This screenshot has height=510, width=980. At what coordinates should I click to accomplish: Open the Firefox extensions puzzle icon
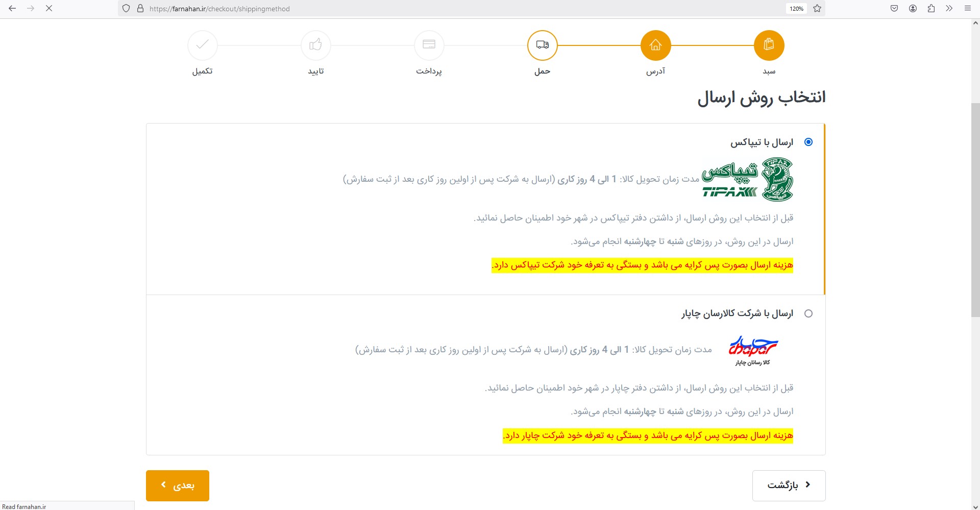coord(931,9)
